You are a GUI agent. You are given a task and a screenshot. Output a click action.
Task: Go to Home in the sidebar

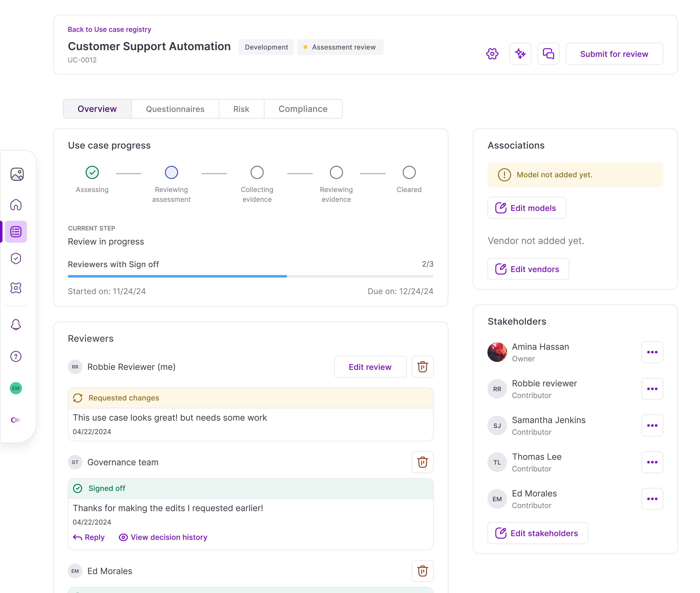pyautogui.click(x=16, y=205)
